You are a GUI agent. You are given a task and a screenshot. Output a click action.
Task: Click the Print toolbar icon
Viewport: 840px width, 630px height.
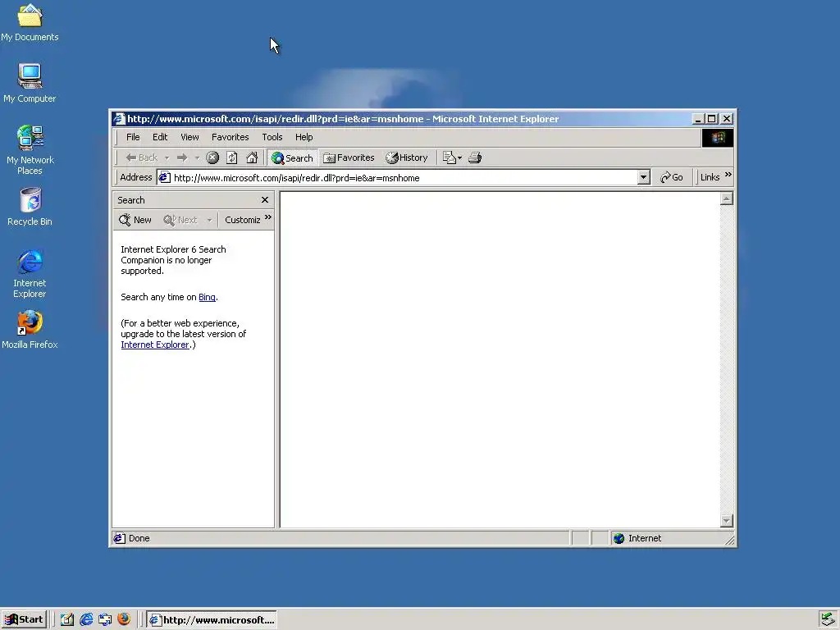point(475,157)
